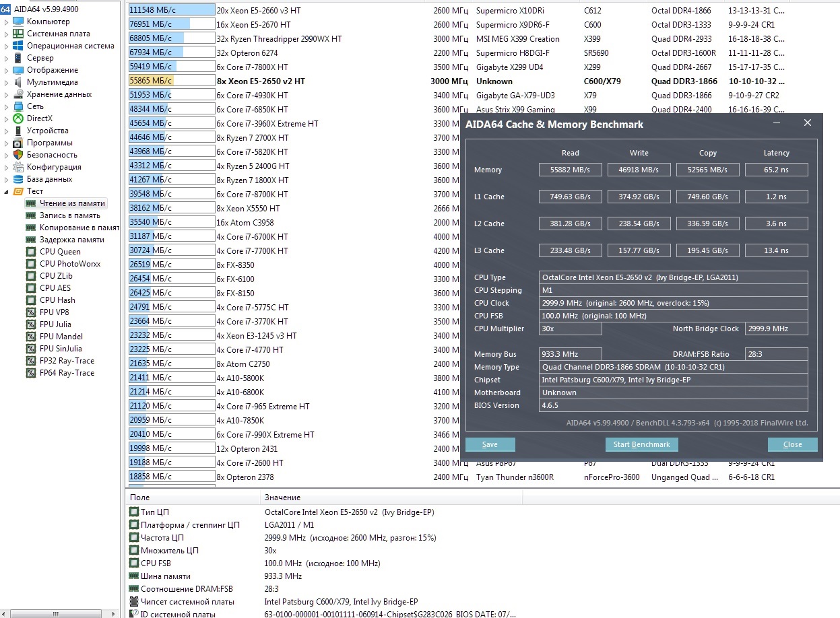Click the Запись в память memory icon

pos(30,215)
